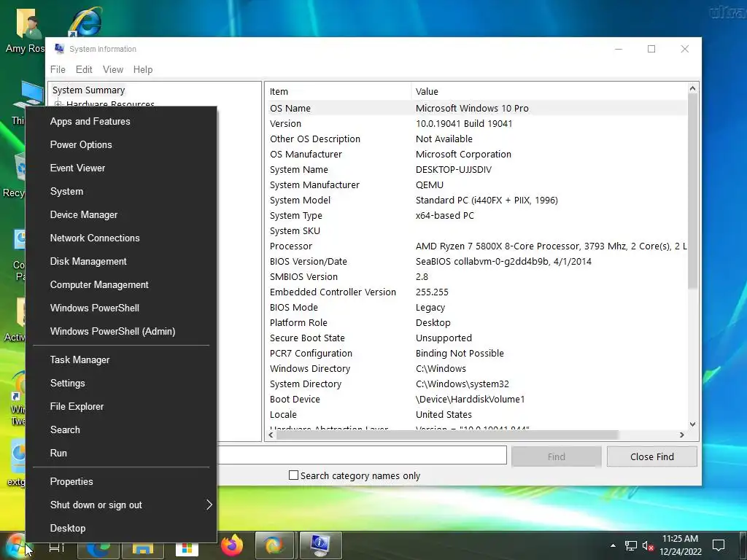Launch Computer Management
747x560 pixels.
coord(121,285)
